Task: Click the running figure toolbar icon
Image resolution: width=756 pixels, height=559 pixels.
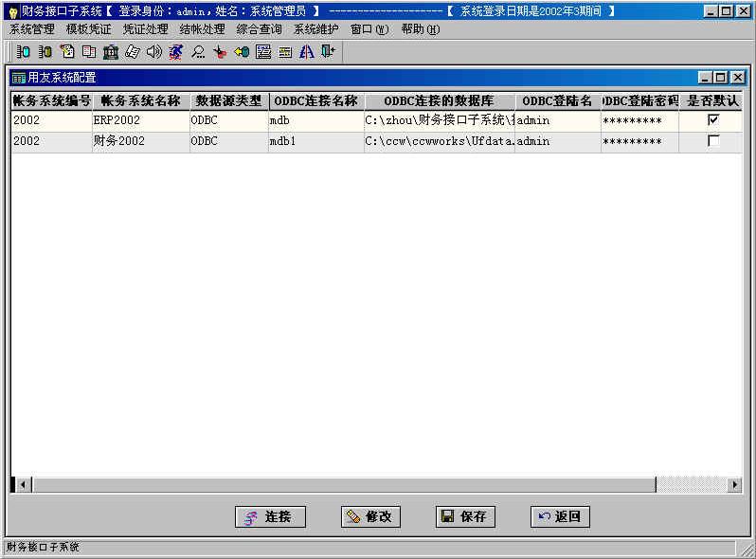Action: tap(175, 52)
